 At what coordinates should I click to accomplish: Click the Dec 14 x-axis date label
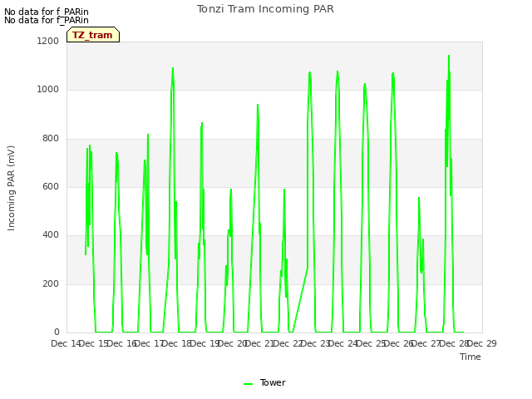(66, 343)
